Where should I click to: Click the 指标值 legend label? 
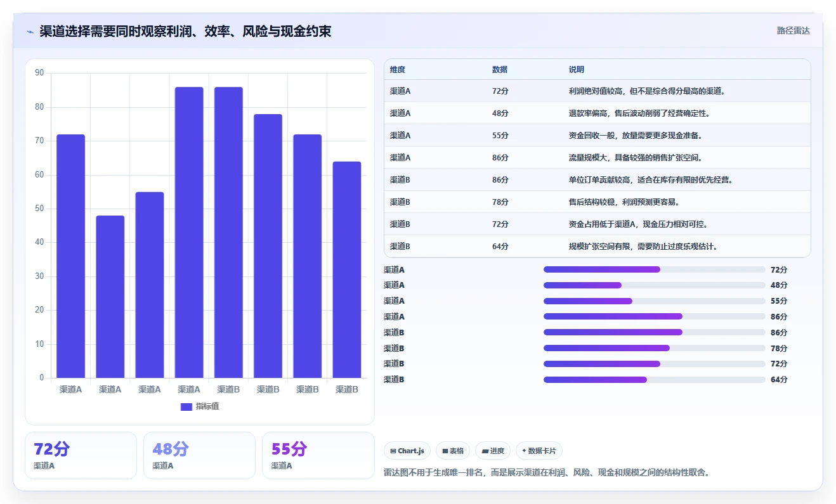tap(207, 406)
